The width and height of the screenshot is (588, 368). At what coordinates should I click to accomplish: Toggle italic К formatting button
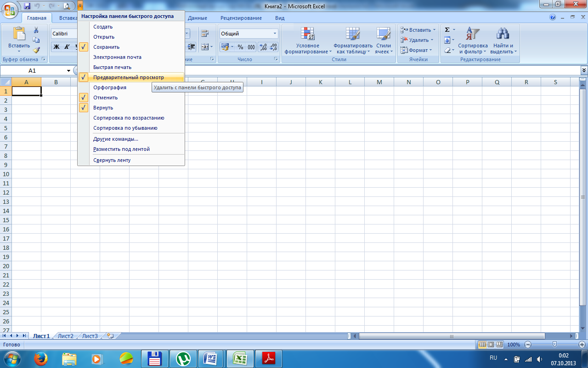[67, 47]
